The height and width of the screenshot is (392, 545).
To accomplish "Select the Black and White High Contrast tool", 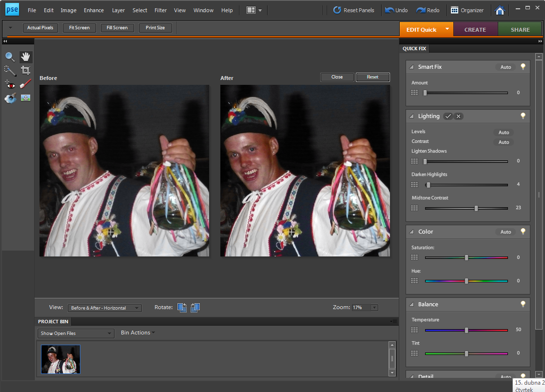I will [25, 98].
